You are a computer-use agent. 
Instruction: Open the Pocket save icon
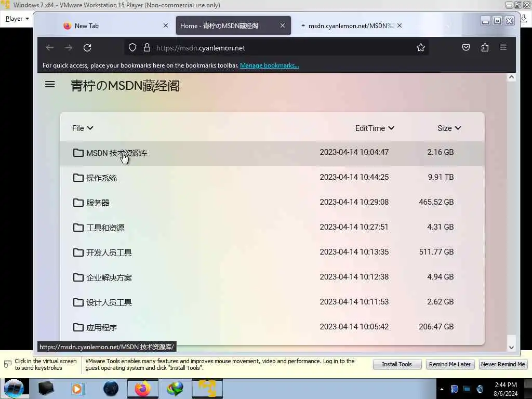(x=466, y=47)
